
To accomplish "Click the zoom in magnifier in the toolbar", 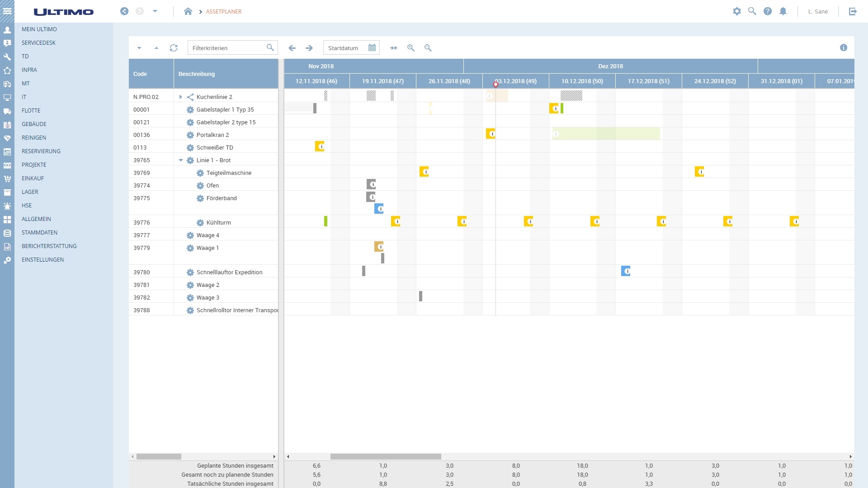I will click(411, 48).
